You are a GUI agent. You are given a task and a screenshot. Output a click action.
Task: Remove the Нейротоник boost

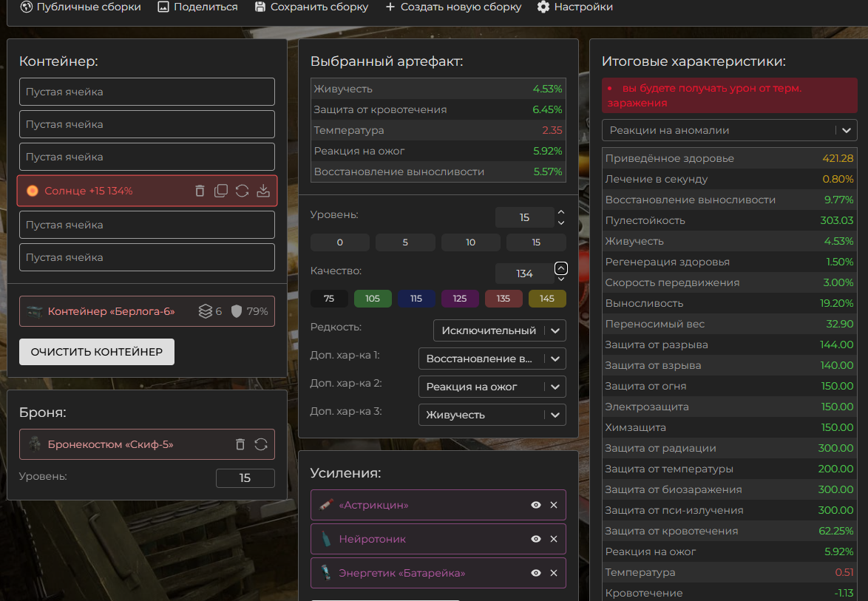coord(554,539)
